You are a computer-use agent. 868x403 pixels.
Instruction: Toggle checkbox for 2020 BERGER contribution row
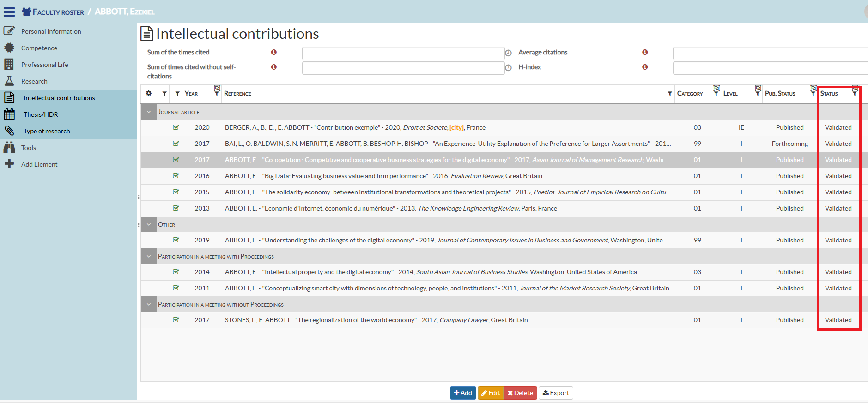[176, 127]
